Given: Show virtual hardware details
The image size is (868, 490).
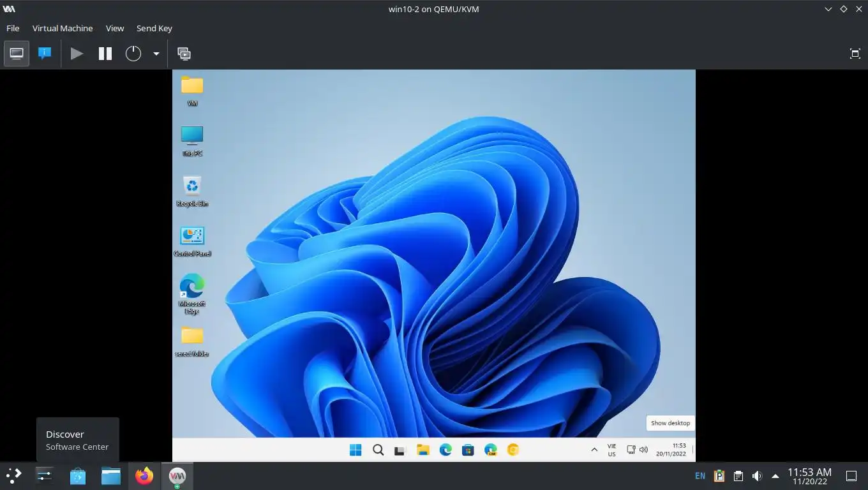Looking at the screenshot, I should (45, 54).
